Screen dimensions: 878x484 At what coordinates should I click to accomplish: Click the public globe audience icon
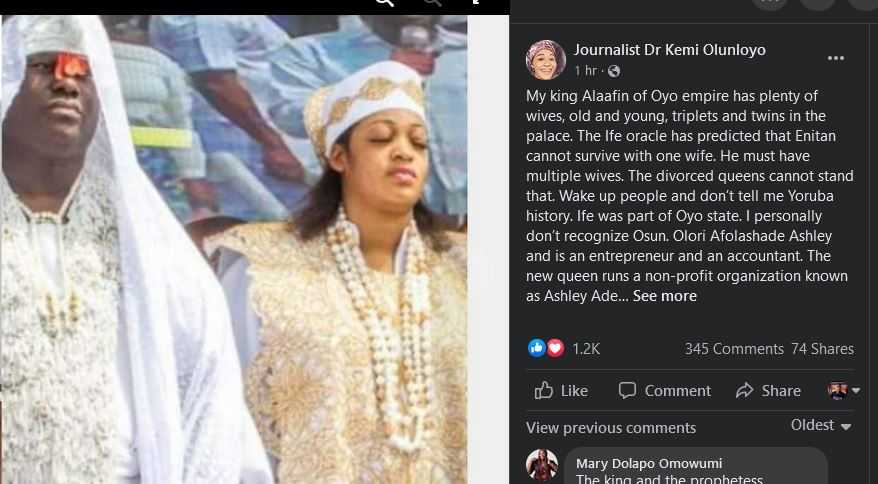click(x=614, y=71)
